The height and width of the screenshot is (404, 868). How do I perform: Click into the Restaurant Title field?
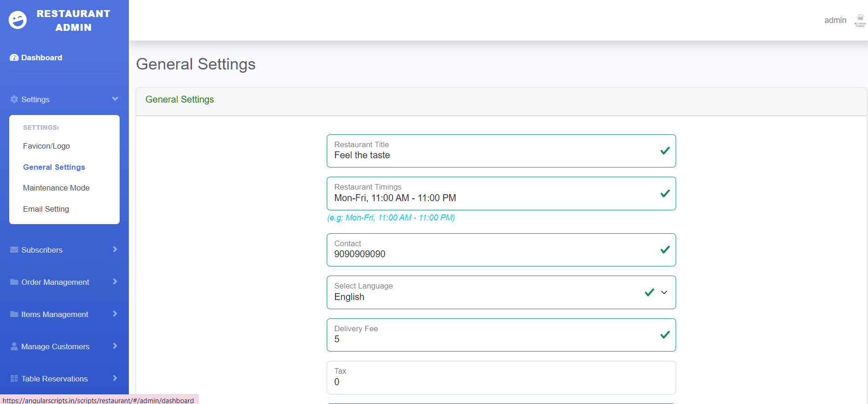click(x=492, y=156)
